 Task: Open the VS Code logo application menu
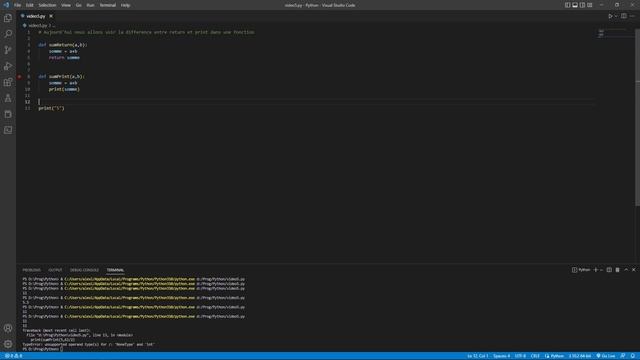(6, 5)
